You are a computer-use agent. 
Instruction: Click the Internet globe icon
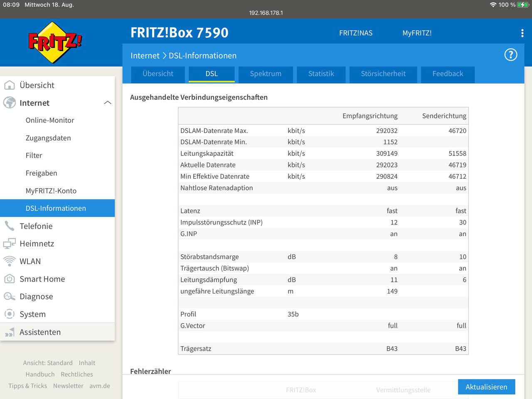click(9, 103)
